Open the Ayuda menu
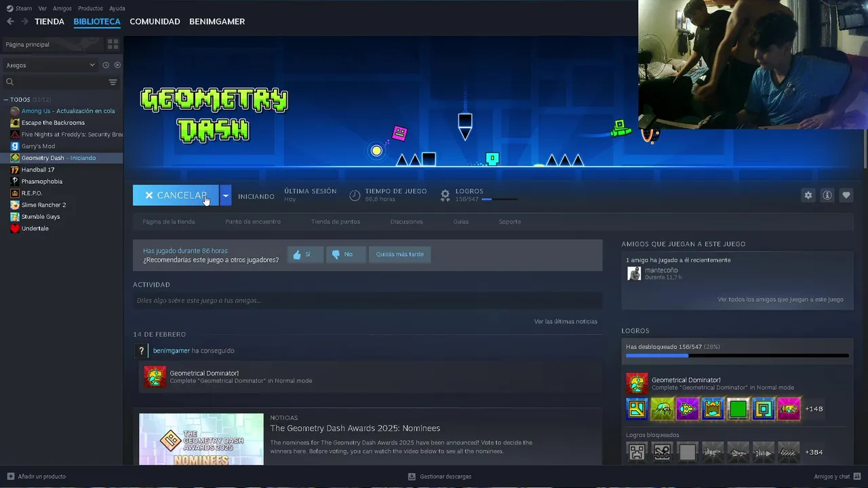868x488 pixels. 117,8
